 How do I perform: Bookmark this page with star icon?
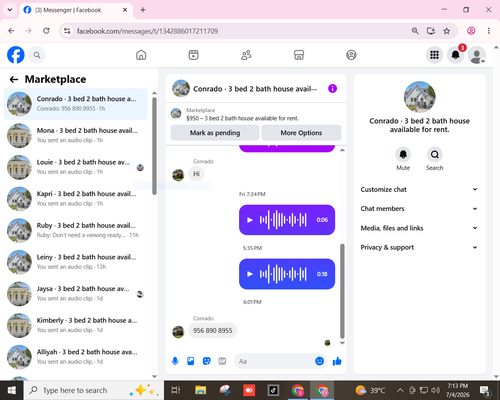click(446, 31)
